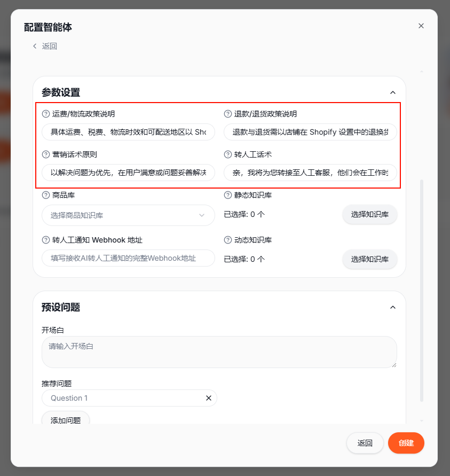Close the 配置智能体 dialog

(x=421, y=26)
